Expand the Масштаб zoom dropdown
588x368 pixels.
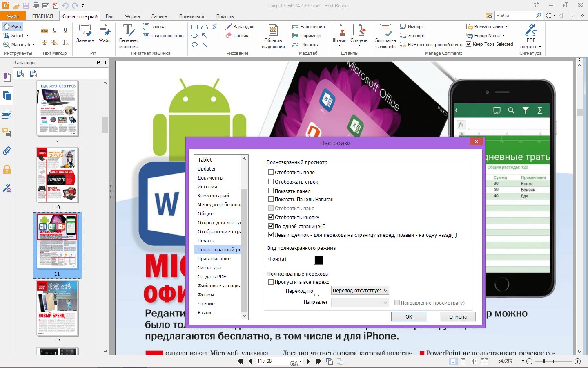click(33, 45)
